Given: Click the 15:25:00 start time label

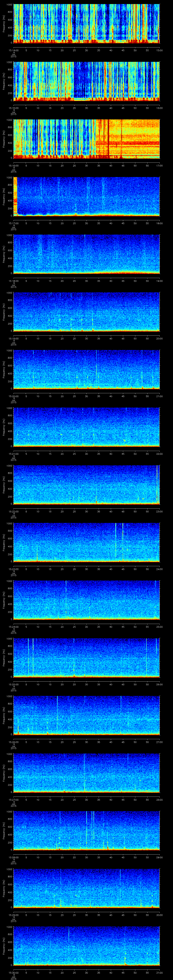Looking at the screenshot, I should tap(13, 684).
